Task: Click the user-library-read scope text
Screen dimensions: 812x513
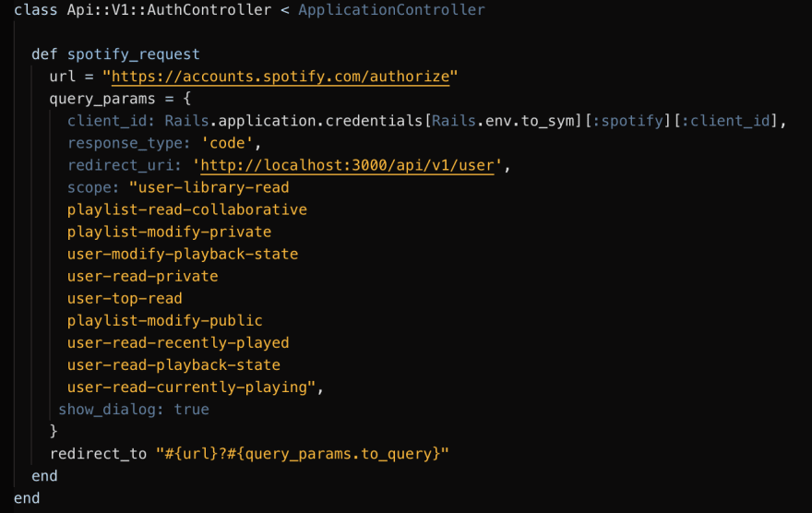Action: 213,188
